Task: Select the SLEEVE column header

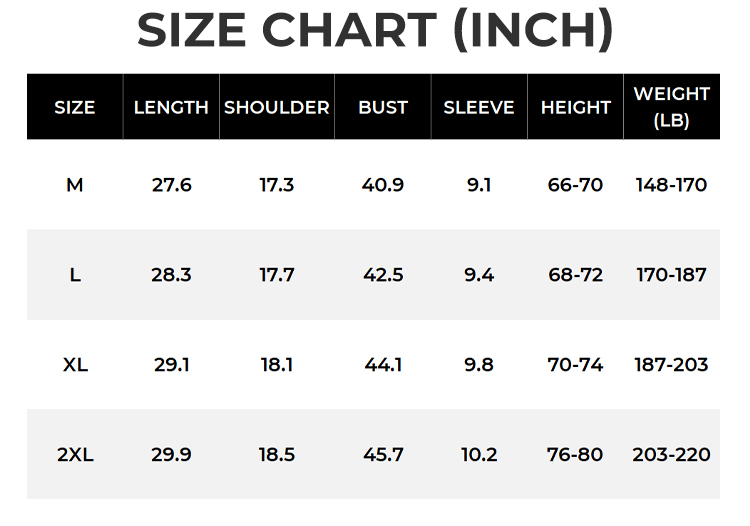Action: [479, 107]
